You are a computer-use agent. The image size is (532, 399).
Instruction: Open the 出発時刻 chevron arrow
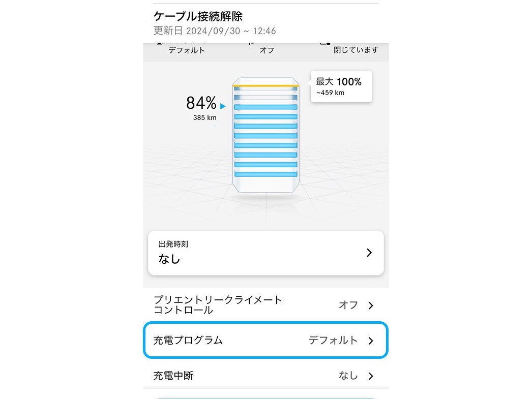[369, 253]
